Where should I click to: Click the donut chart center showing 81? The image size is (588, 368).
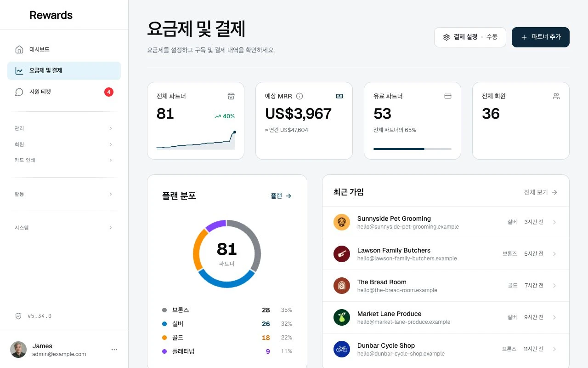click(x=227, y=253)
